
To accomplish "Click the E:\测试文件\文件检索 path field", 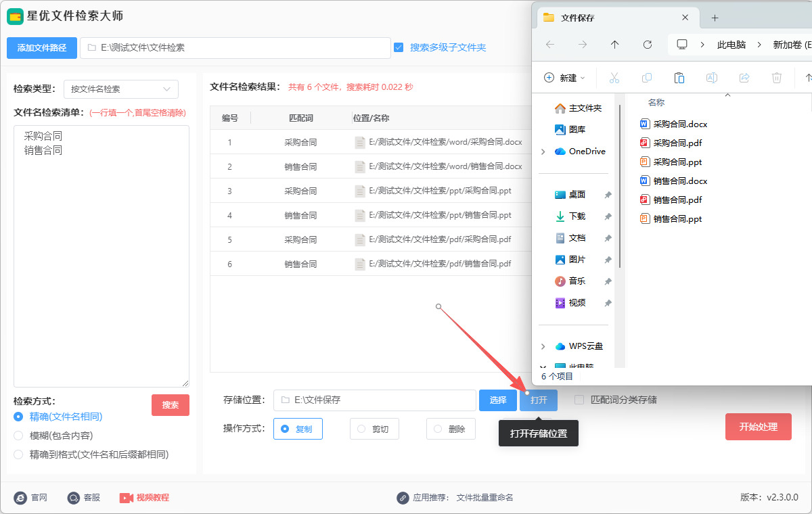I will click(x=235, y=48).
